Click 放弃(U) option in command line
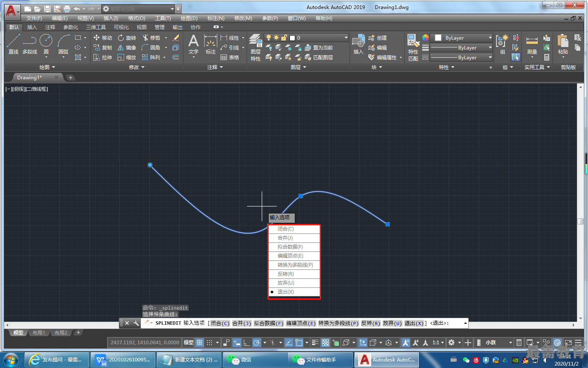 [392, 323]
